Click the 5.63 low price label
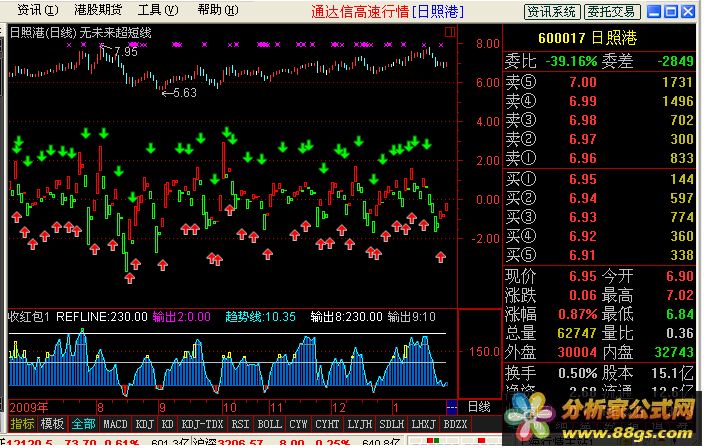This screenshot has width=704, height=448. [x=185, y=93]
